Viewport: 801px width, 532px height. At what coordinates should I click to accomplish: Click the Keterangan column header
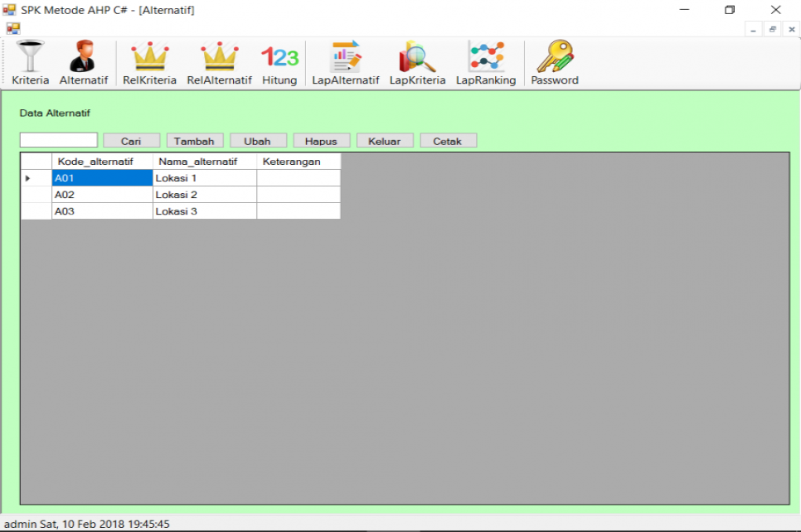[x=299, y=162]
